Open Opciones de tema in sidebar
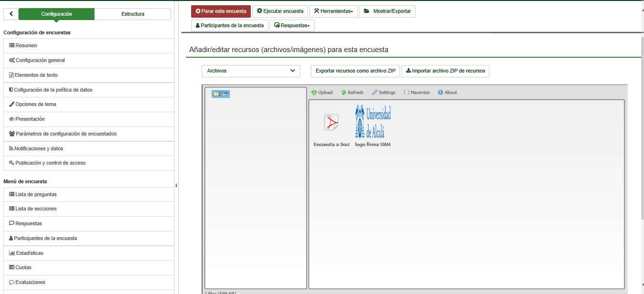 click(36, 105)
